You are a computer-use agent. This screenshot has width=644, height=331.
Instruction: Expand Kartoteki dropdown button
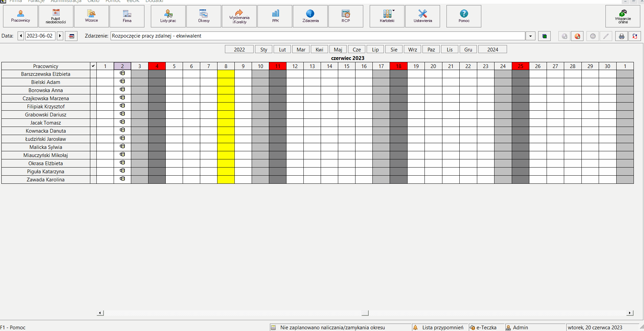point(387,16)
